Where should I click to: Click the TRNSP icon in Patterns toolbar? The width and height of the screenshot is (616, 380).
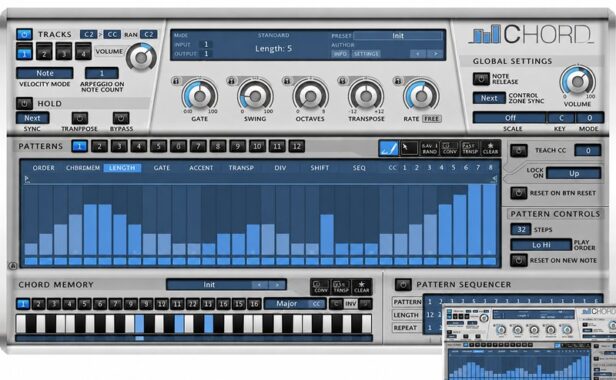click(x=470, y=149)
